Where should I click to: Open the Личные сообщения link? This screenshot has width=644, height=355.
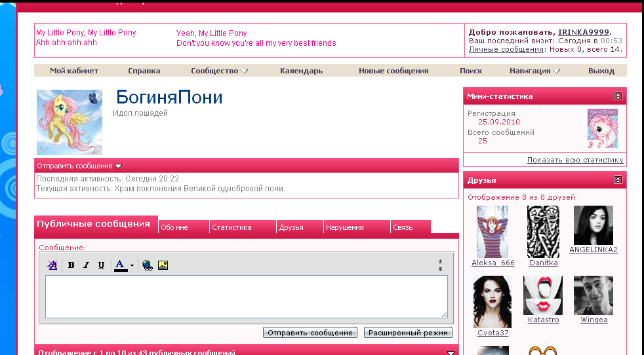[506, 49]
